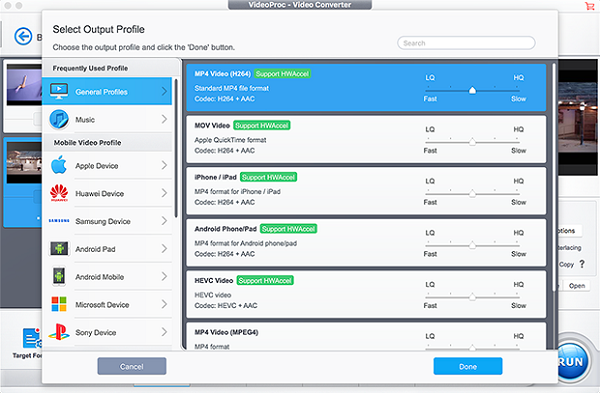Select MP4 Video (MPEG4) profile title
Image resolution: width=600 pixels, height=393 pixels.
click(226, 332)
